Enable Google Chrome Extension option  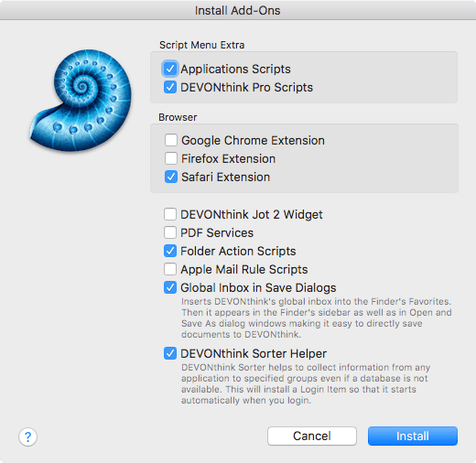coord(171,140)
